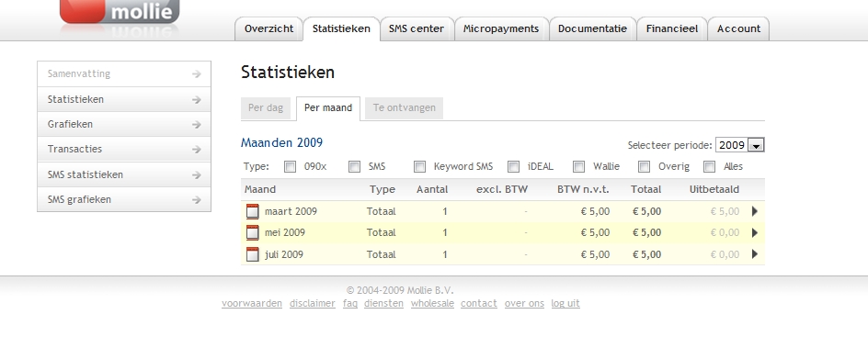Screen dimensions: 868x348
Task: Open the Financieel tab
Action: [x=672, y=28]
